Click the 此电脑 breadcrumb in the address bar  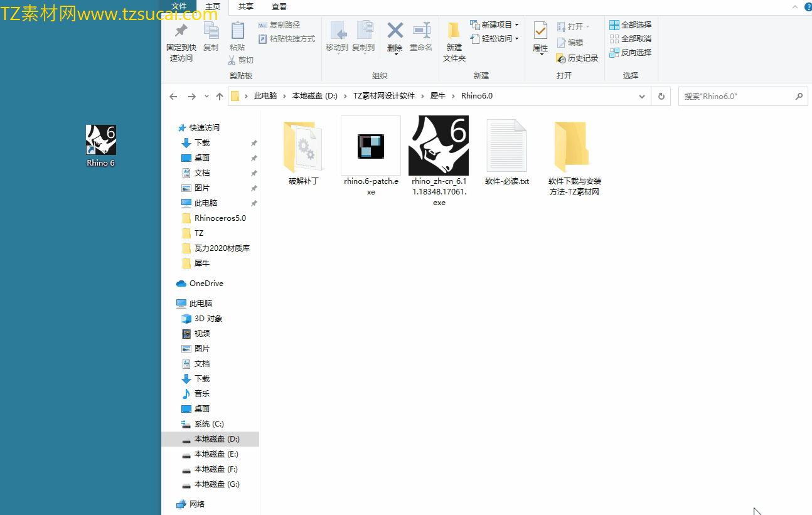click(265, 96)
